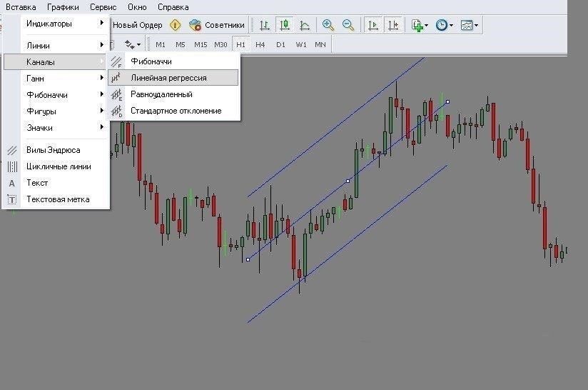Click the regression channel's upper-right anchor point
Screen dimensions: 588x390
(447, 101)
